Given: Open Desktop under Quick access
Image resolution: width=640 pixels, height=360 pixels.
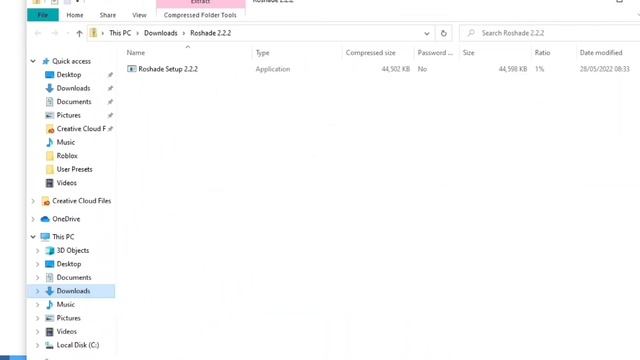Looking at the screenshot, I should pyautogui.click(x=69, y=75).
